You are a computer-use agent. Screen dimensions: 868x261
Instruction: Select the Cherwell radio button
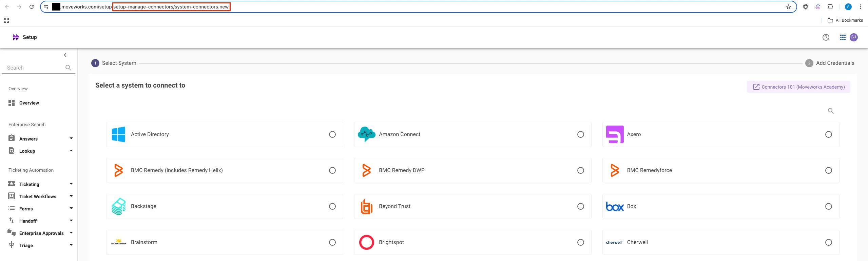coord(829,242)
